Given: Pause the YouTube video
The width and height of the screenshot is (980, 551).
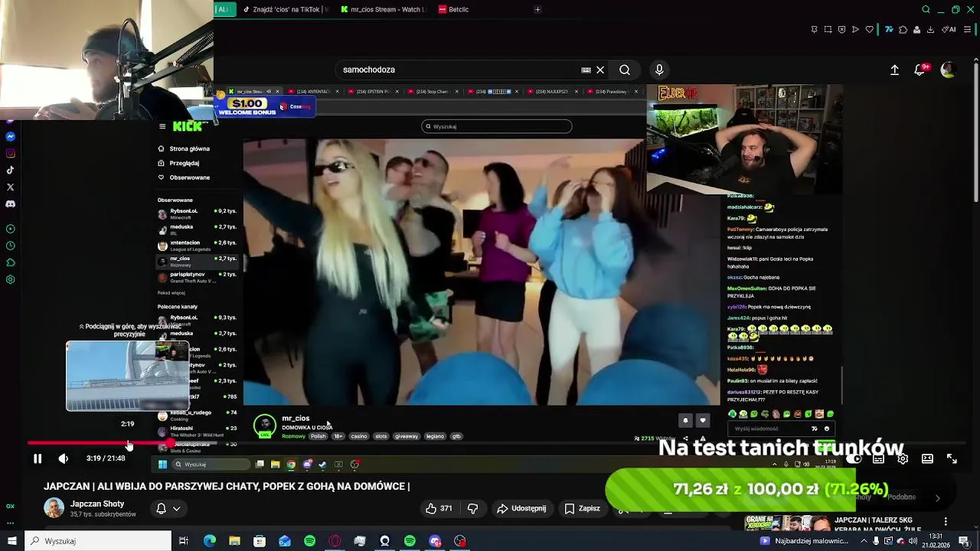Looking at the screenshot, I should [37, 458].
